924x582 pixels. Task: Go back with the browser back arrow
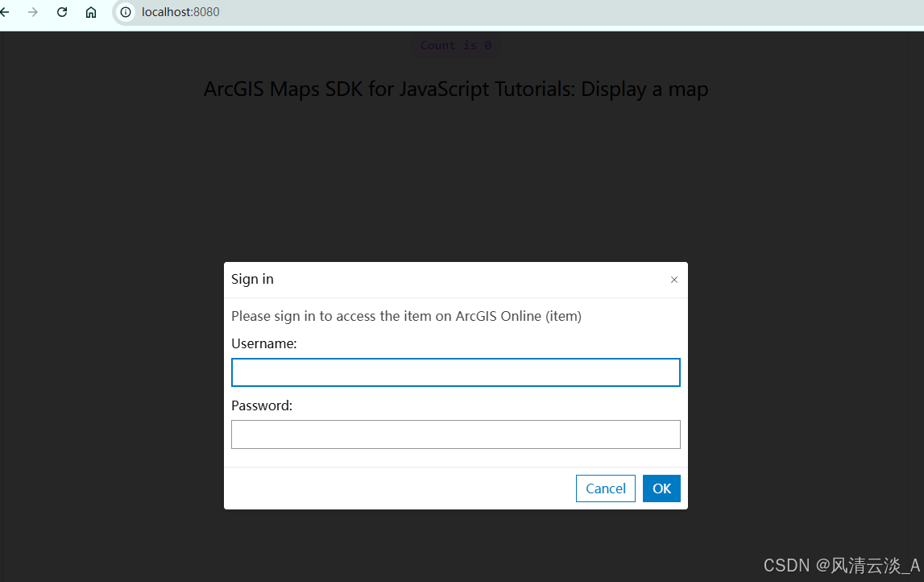[4, 12]
